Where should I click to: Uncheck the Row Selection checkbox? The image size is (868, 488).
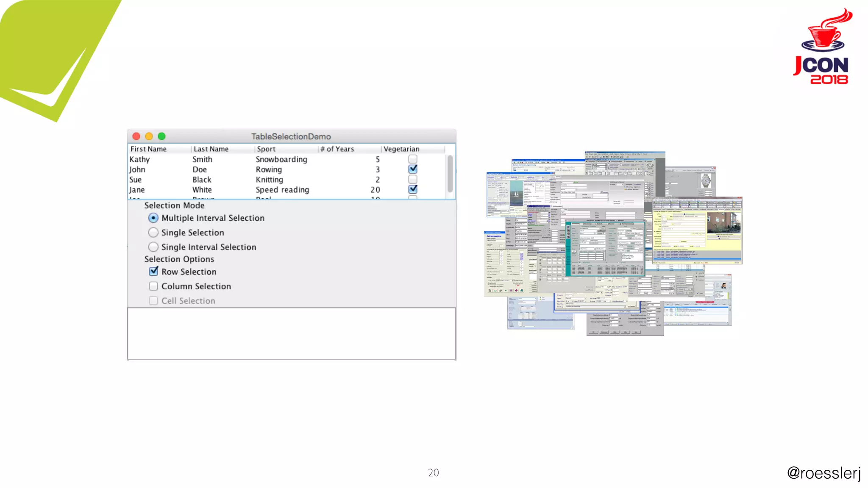coord(153,272)
